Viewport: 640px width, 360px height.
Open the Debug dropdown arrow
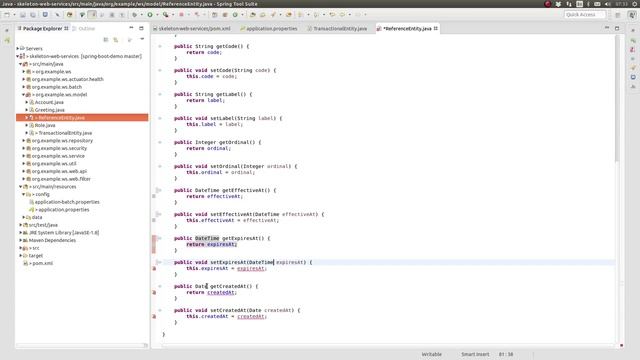coord(142,15)
